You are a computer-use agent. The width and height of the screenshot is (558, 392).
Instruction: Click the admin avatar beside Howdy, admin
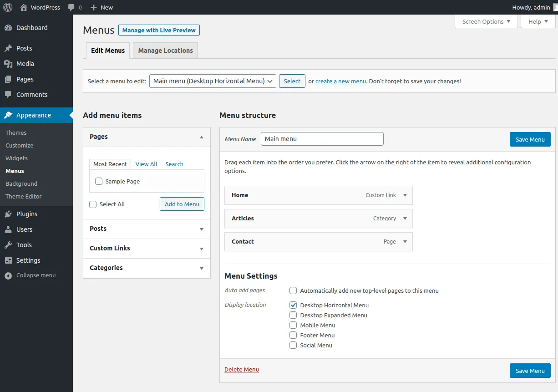(556, 7)
